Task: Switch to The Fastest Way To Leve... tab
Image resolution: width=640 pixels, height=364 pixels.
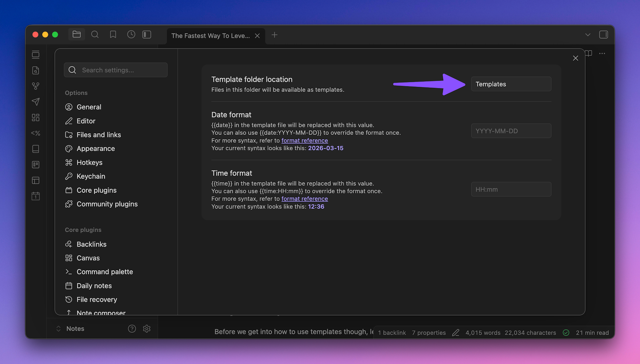Action: tap(210, 36)
